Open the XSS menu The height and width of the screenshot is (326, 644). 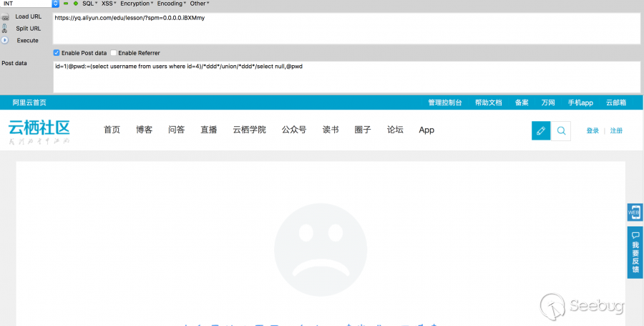[109, 4]
